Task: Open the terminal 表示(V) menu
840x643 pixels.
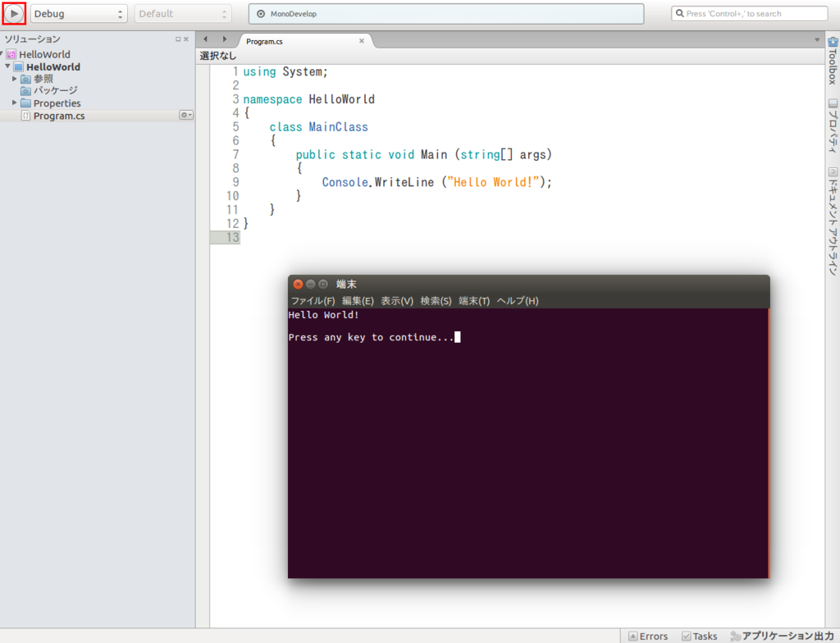Action: point(397,301)
